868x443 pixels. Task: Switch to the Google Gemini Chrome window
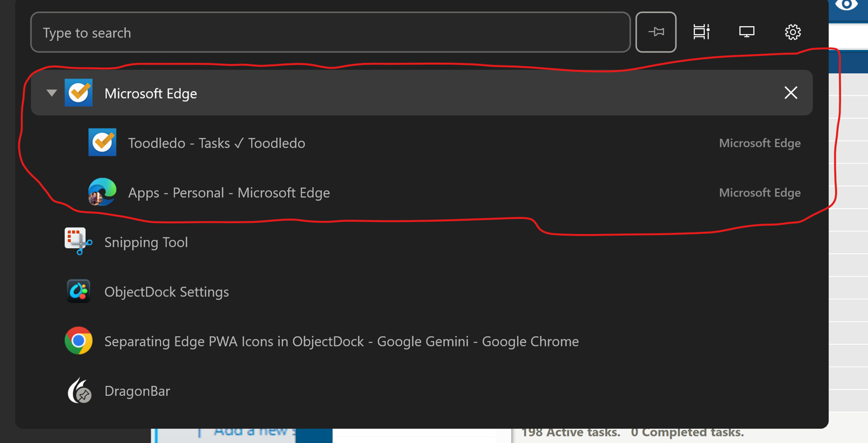pos(422,341)
